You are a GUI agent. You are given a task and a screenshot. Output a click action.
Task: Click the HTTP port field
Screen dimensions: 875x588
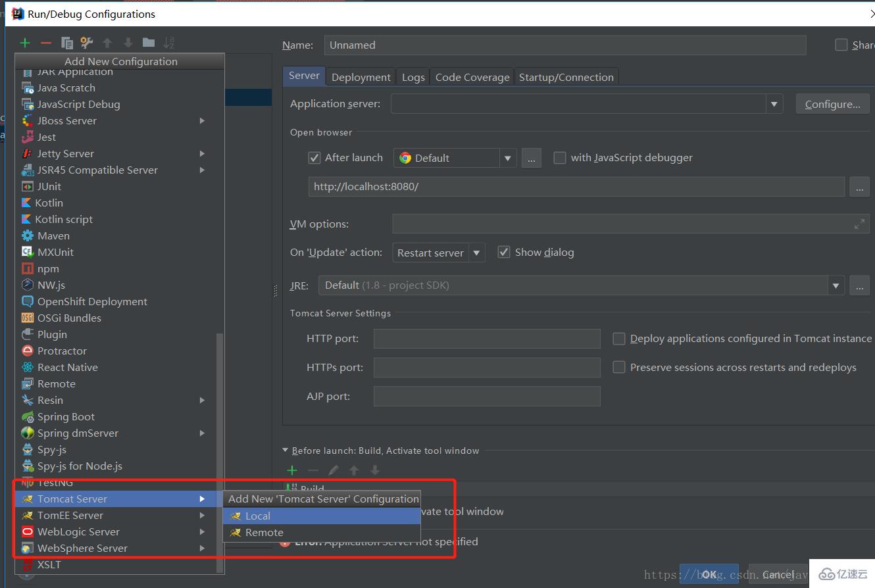pos(487,338)
